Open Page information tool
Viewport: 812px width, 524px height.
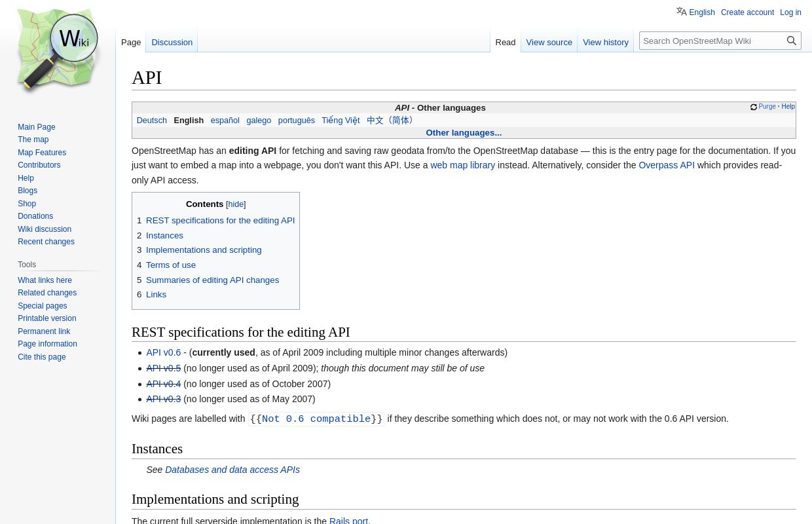(47, 344)
